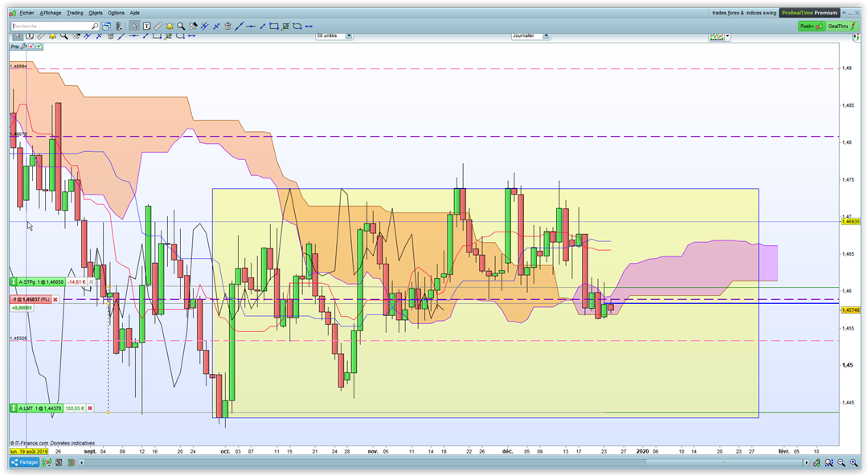Open the Journalier timeframe dropdown
The height and width of the screenshot is (476, 868).
click(x=530, y=35)
